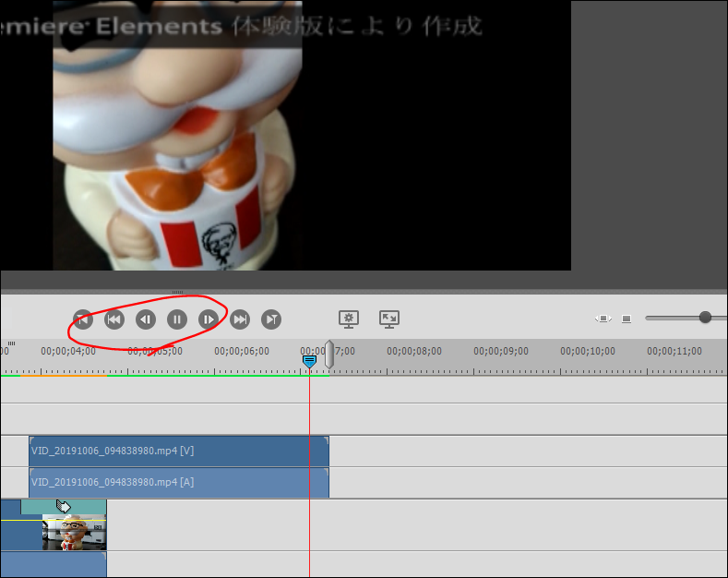The height and width of the screenshot is (578, 728).
Task: Click the 00;00;06;00 ruler timecode
Action: click(x=242, y=351)
